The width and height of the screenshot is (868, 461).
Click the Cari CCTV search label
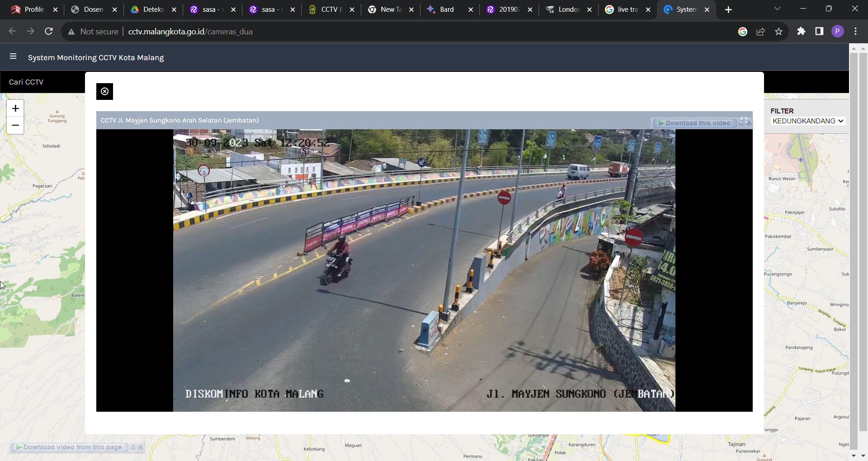(26, 82)
